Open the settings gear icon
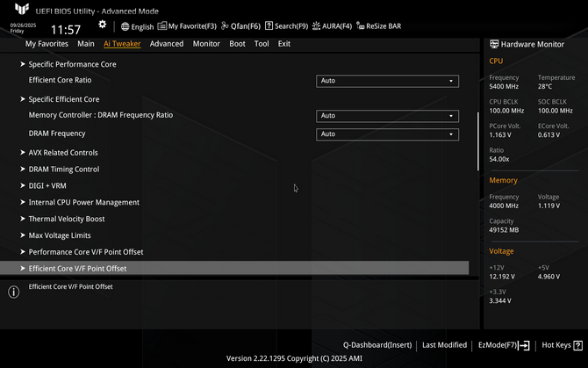The width and height of the screenshot is (588, 368). [x=102, y=25]
